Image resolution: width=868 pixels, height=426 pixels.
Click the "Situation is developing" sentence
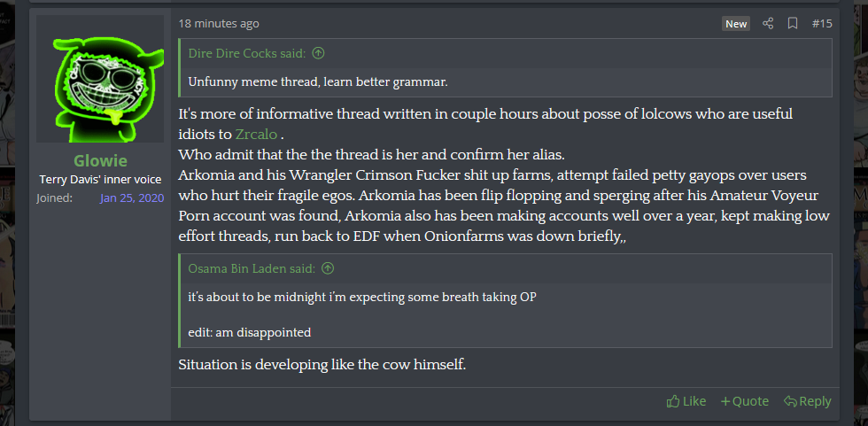coord(322,365)
